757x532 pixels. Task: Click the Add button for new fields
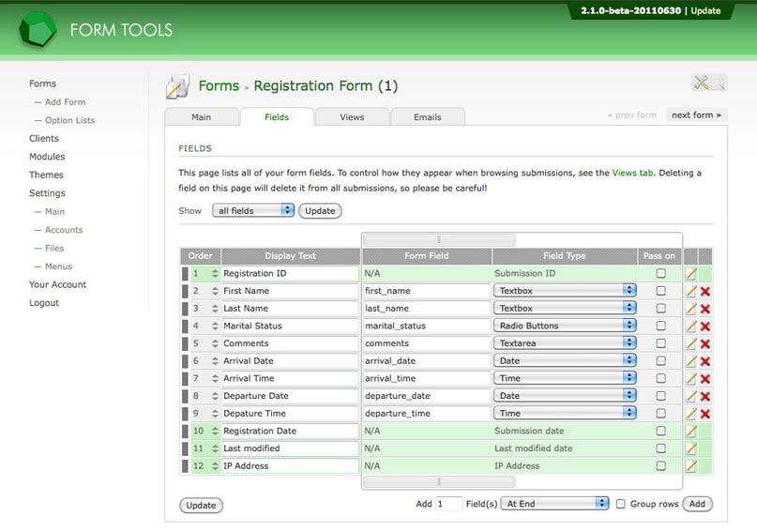pyautogui.click(x=697, y=504)
